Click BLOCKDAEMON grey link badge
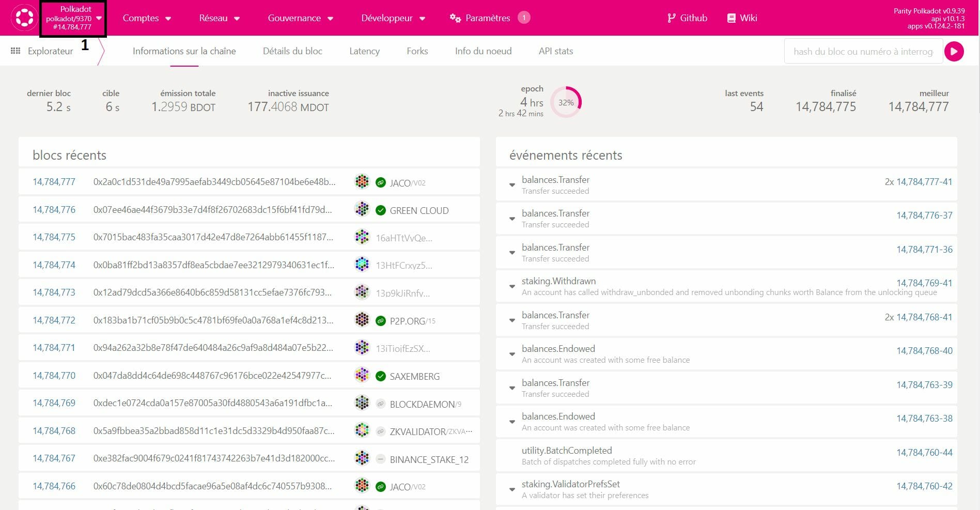This screenshot has height=510, width=980. (381, 404)
